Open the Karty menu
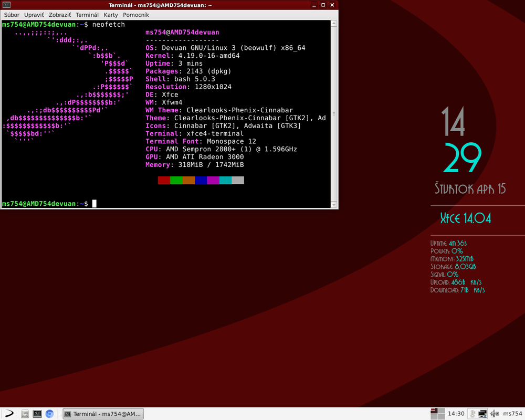Viewport: 525px width, 420px height. coord(110,15)
